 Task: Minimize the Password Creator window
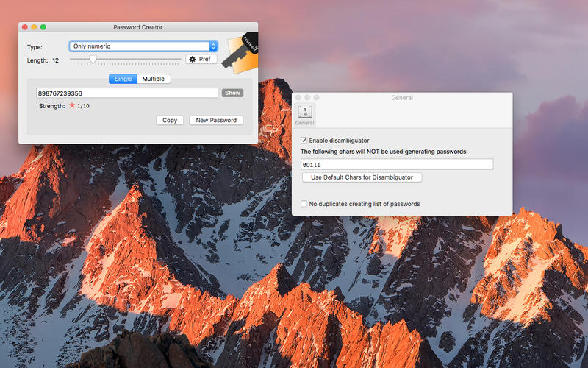pos(34,27)
